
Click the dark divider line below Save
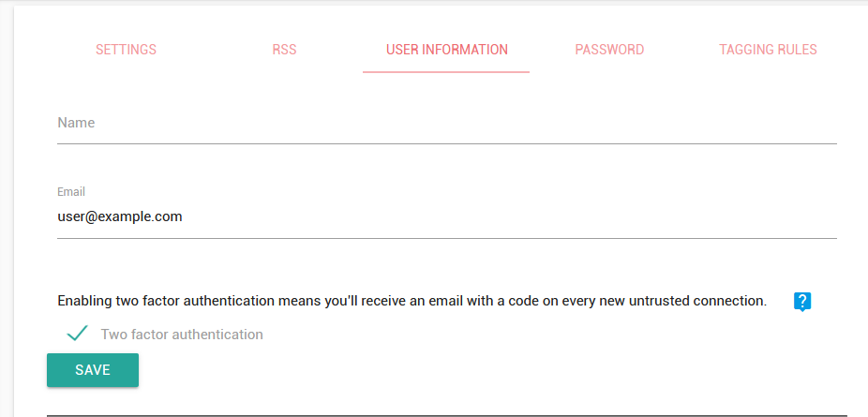coord(446,414)
